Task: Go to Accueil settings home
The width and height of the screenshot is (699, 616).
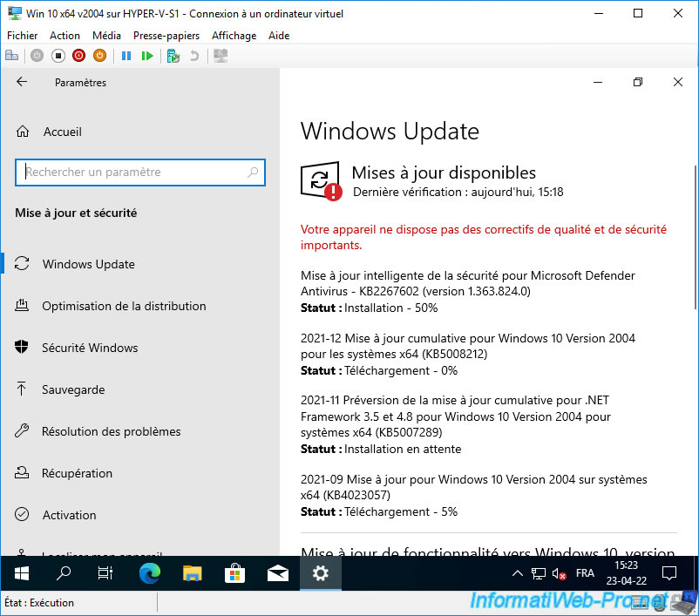Action: (63, 132)
